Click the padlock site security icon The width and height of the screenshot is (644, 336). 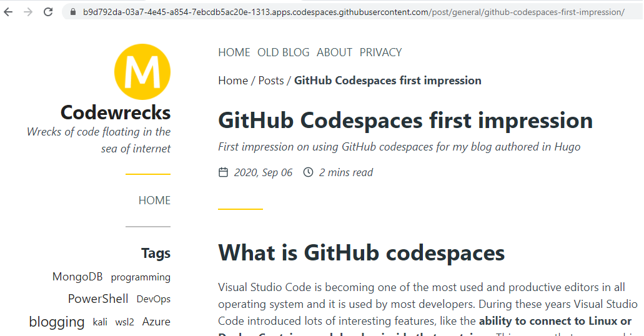pyautogui.click(x=73, y=12)
